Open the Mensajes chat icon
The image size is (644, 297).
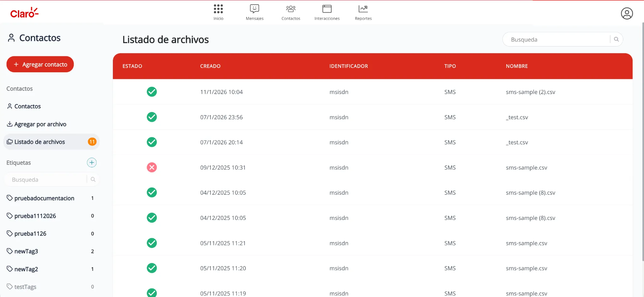coord(254,9)
